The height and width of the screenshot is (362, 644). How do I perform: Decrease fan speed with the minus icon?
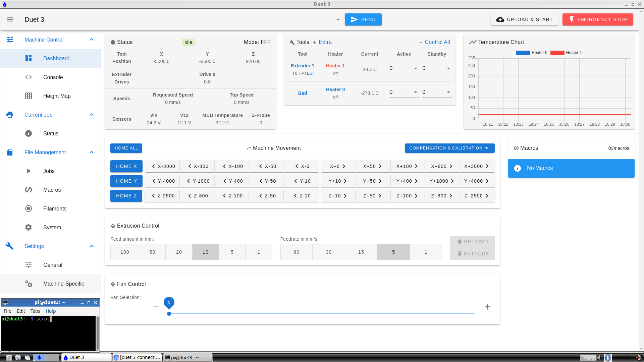click(x=156, y=307)
